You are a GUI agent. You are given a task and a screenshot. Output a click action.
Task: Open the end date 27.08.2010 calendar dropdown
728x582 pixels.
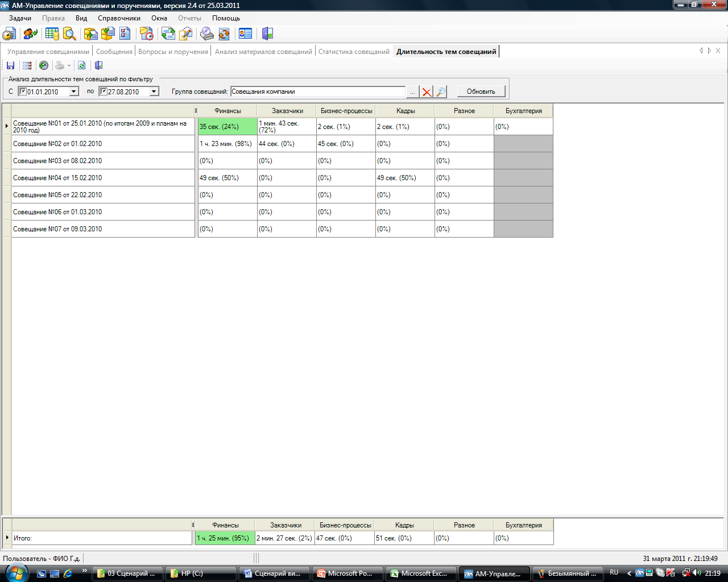click(154, 92)
